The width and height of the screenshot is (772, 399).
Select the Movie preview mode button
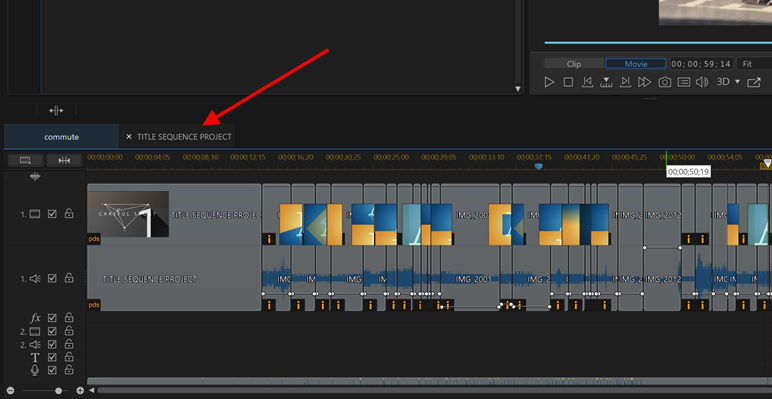point(636,64)
